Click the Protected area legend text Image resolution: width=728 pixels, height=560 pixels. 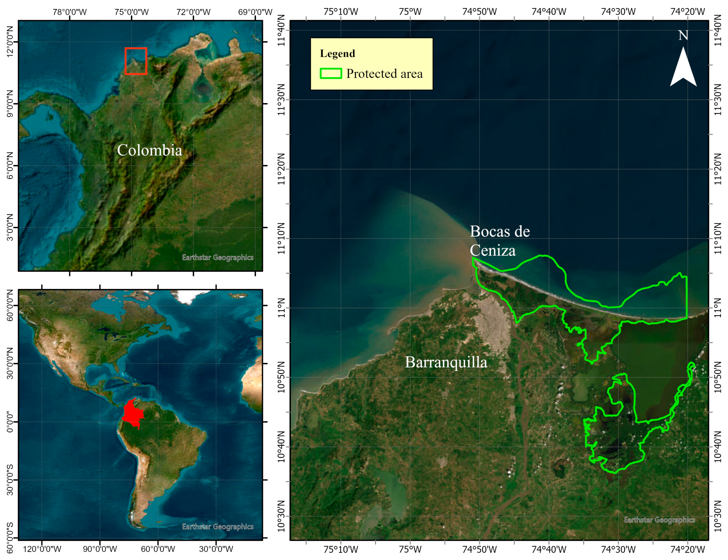pos(384,74)
